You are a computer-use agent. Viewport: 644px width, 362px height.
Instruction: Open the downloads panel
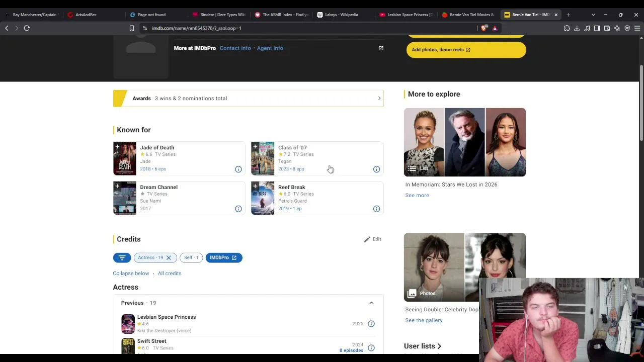(577, 28)
